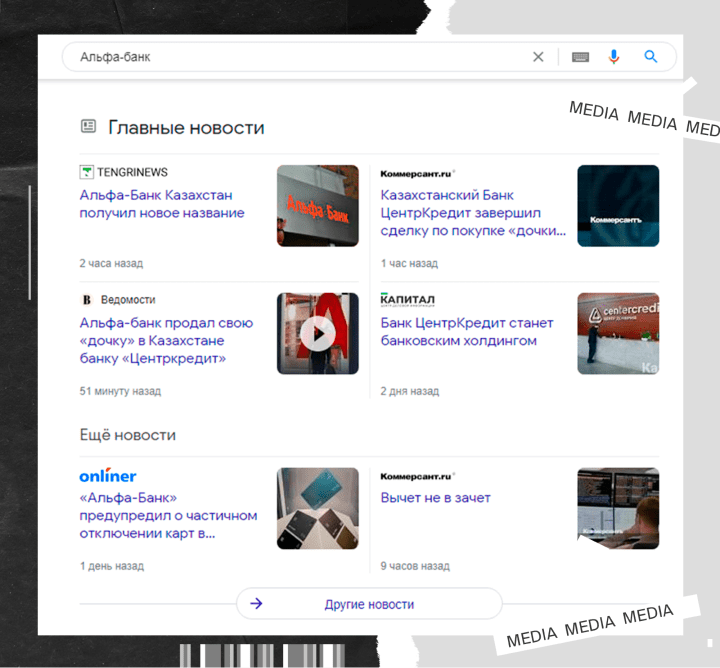Viewport: 720px width, 668px height.
Task: Click the timestamp 1 день назад
Action: click(x=112, y=566)
